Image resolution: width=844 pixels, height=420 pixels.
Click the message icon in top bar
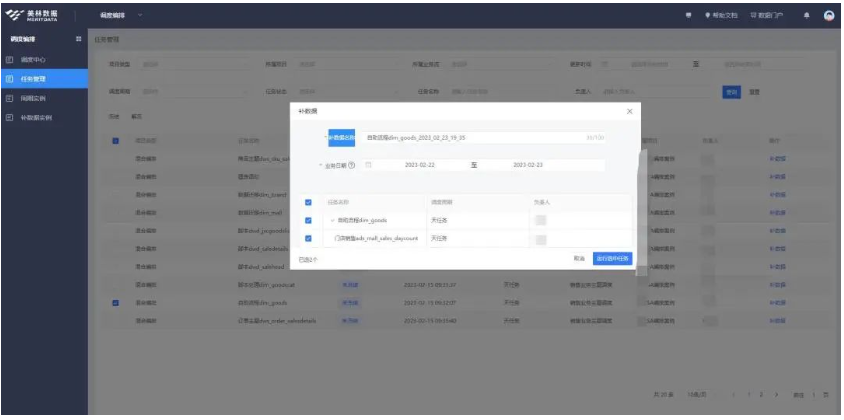point(689,15)
